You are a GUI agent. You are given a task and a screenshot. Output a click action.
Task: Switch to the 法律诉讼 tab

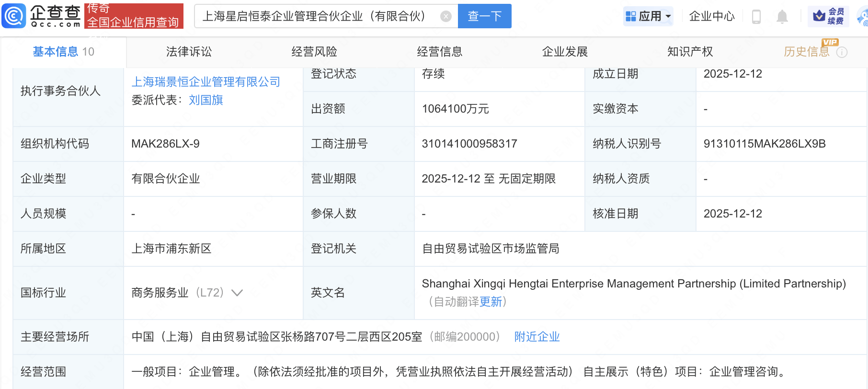(x=189, y=52)
